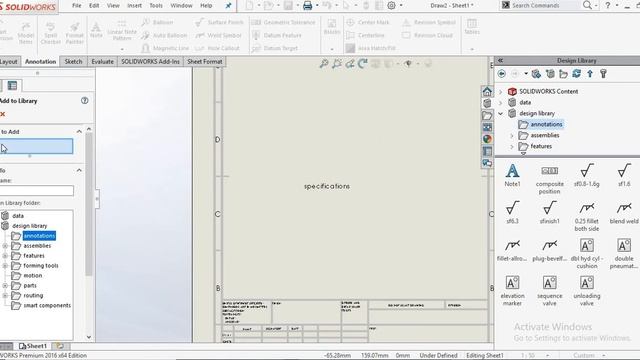This screenshot has width=640, height=360.
Task: Expand forming tools in library folder tree
Action: pos(5,266)
